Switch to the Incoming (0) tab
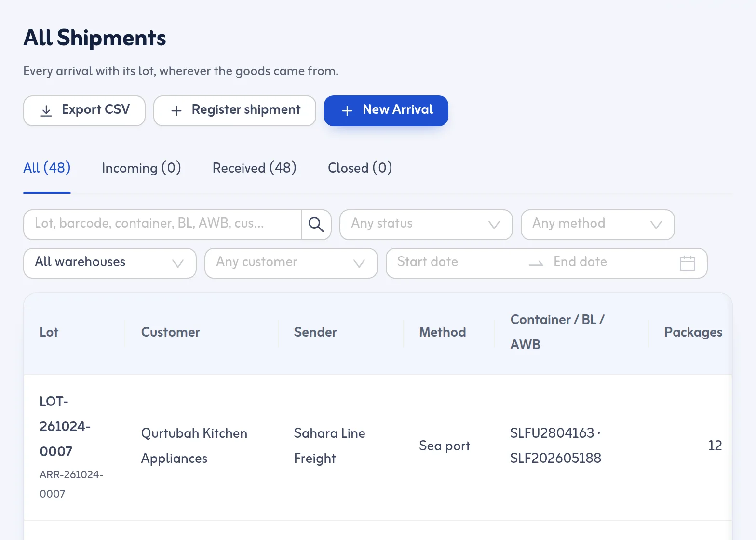Viewport: 756px width, 540px height. point(141,168)
